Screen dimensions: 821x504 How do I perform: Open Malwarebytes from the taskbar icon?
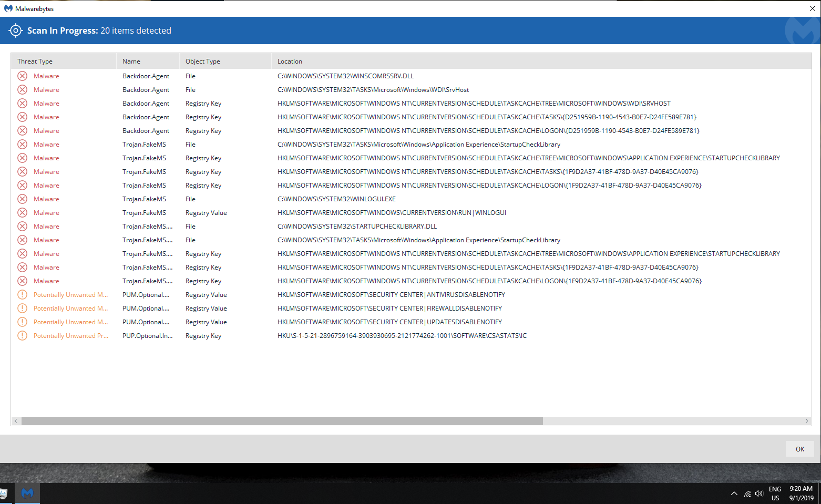pos(27,493)
